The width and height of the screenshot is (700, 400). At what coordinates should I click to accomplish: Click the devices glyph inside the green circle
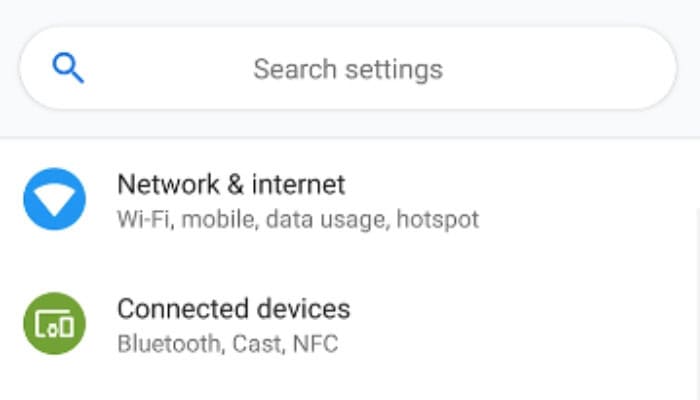tap(54, 324)
